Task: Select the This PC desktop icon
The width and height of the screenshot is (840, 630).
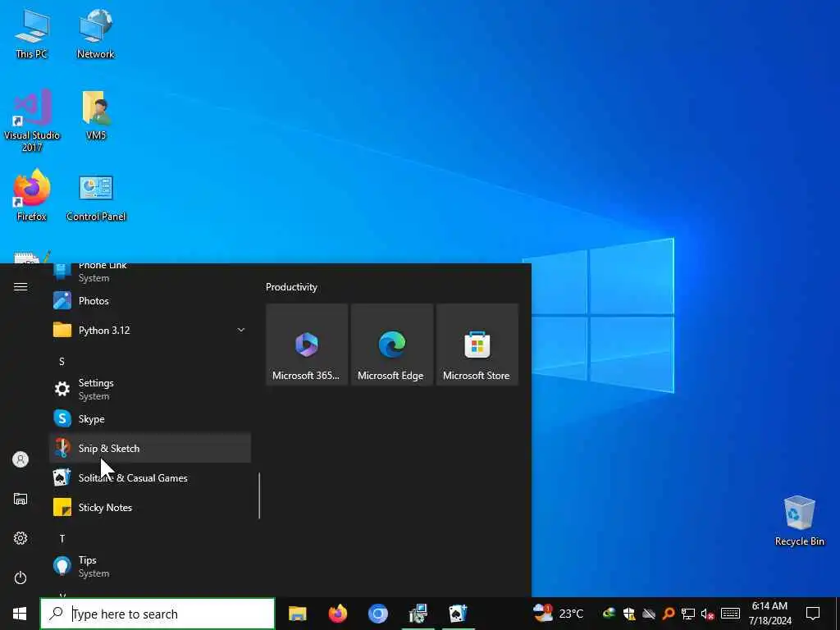Action: 32,33
